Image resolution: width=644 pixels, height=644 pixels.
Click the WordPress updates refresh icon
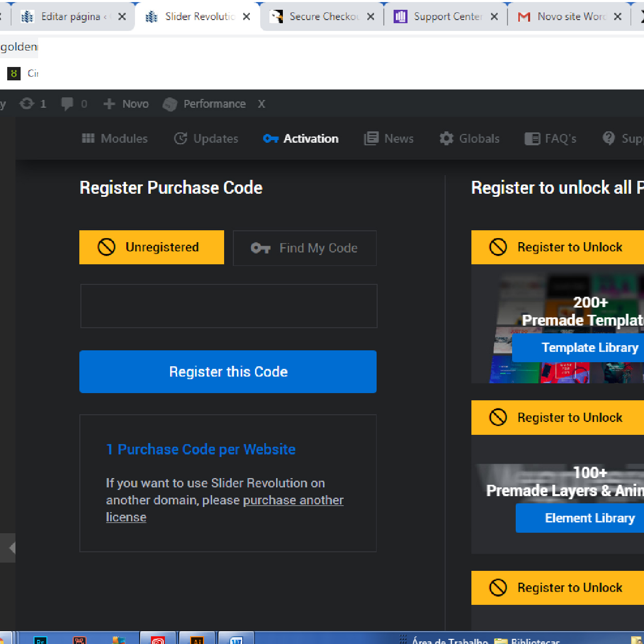[x=27, y=104]
